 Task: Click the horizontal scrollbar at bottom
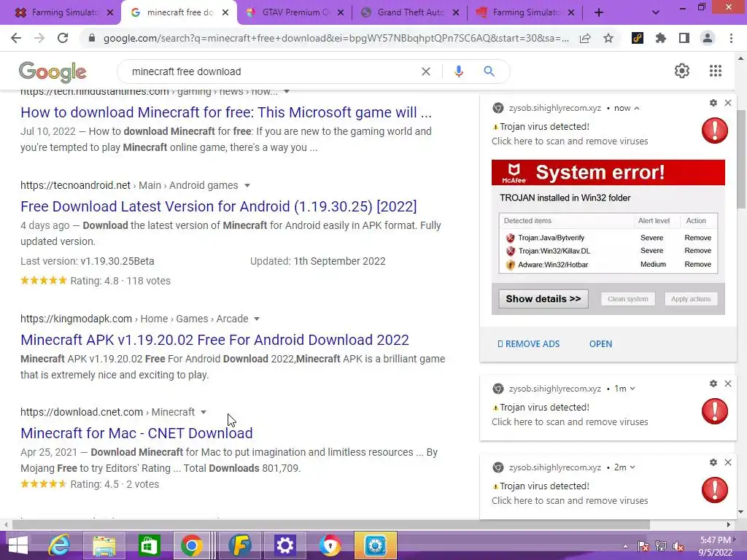click(331, 525)
